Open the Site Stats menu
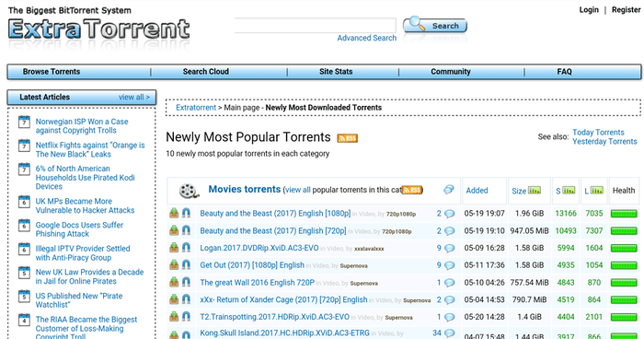Image resolution: width=644 pixels, height=339 pixels. 336,72
